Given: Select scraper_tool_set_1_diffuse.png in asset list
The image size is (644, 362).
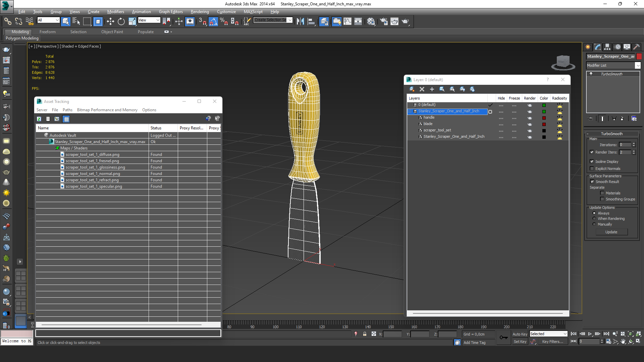Looking at the screenshot, I should pyautogui.click(x=92, y=155).
